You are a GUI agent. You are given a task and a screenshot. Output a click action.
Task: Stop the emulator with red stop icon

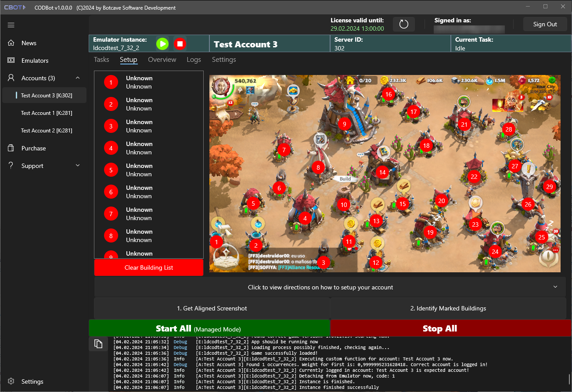(x=180, y=44)
